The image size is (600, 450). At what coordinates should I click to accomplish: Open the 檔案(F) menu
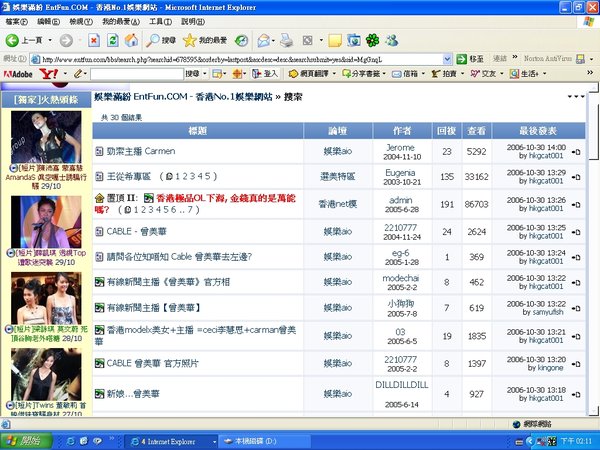pos(16,22)
